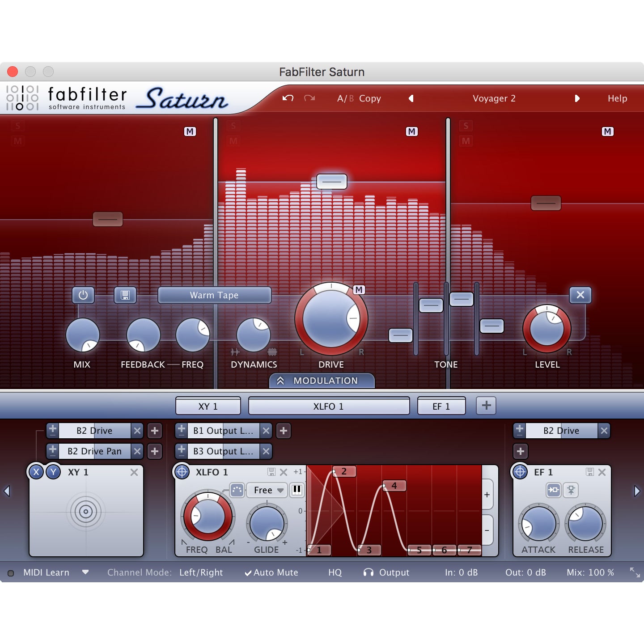Enable HQ mode
644x644 pixels.
(x=335, y=572)
